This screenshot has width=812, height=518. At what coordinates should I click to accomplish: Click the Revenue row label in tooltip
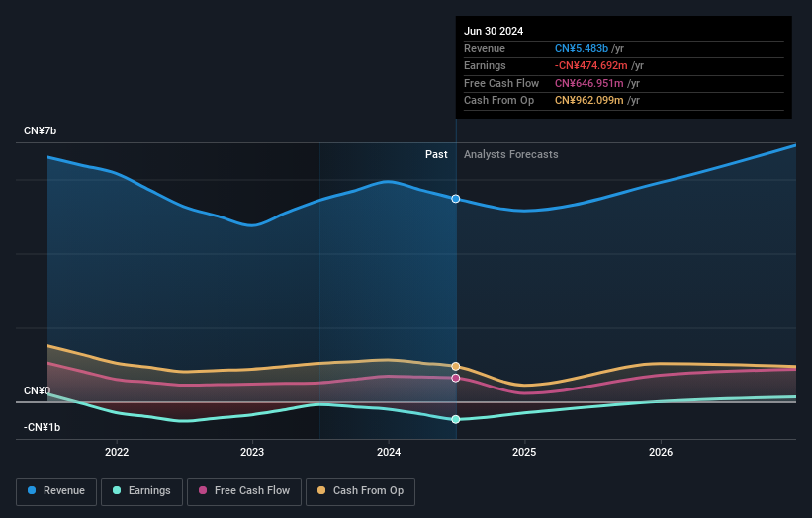[x=485, y=48]
